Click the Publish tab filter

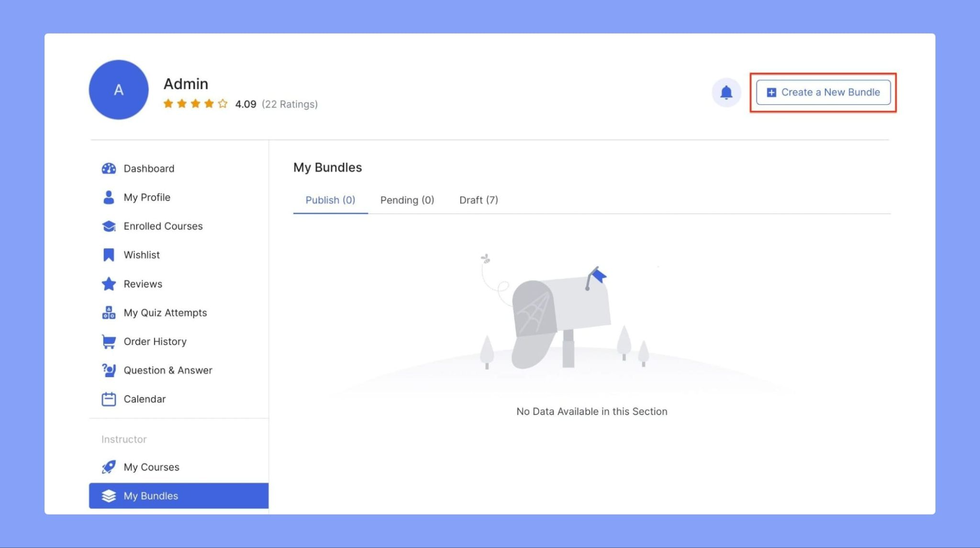point(331,199)
